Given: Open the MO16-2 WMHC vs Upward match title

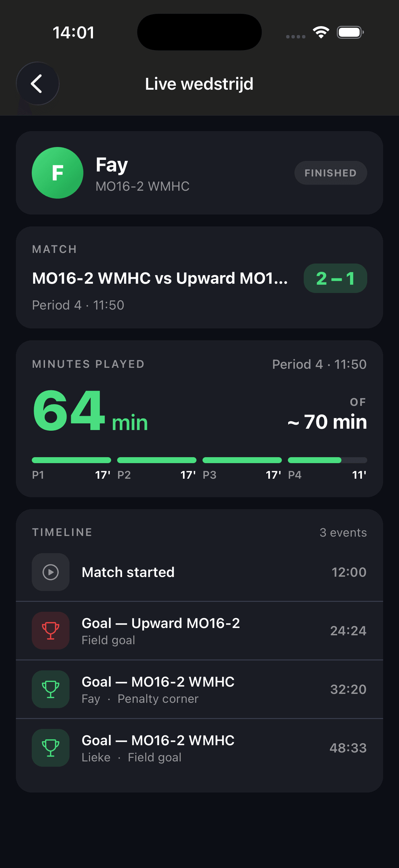Looking at the screenshot, I should click(x=160, y=278).
